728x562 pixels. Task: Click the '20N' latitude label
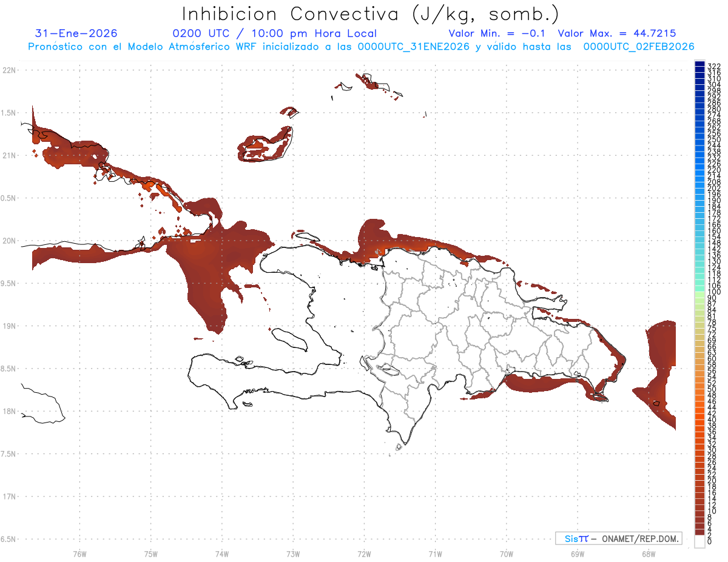pyautogui.click(x=8, y=241)
